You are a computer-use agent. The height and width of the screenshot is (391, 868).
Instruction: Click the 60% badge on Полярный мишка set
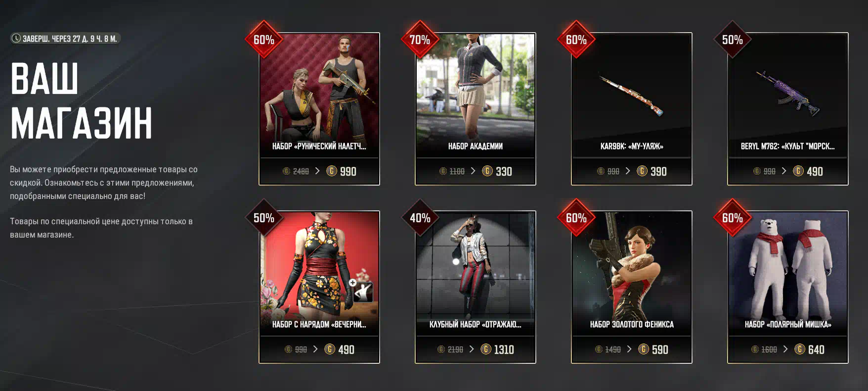coord(733,218)
